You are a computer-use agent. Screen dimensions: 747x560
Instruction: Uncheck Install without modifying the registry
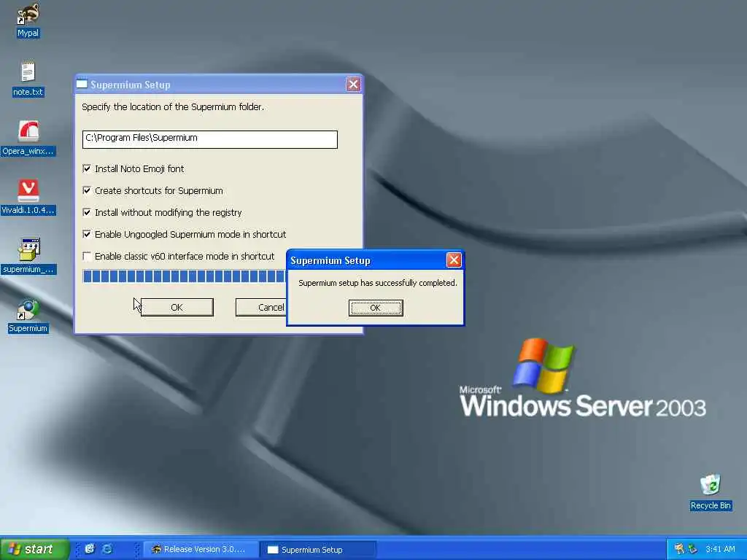click(x=87, y=212)
